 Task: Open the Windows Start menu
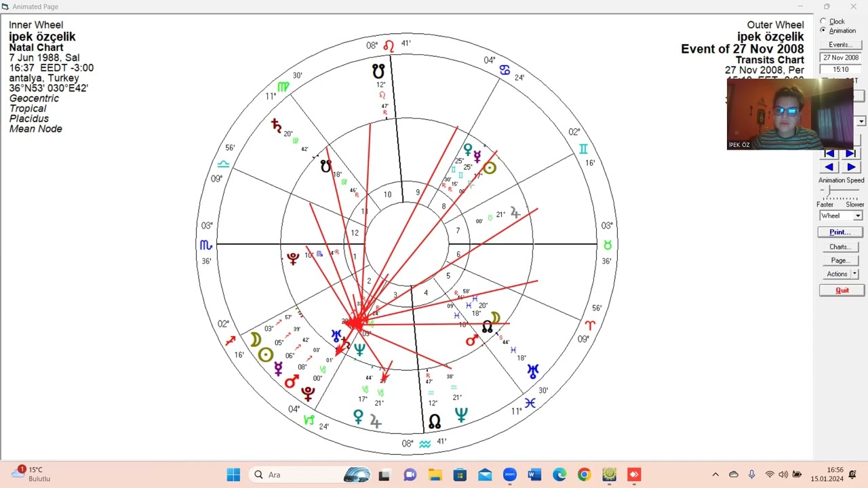click(233, 474)
